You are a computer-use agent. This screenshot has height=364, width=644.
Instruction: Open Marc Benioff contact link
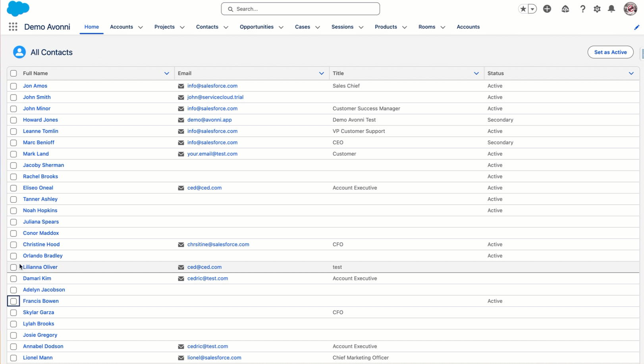click(x=39, y=142)
